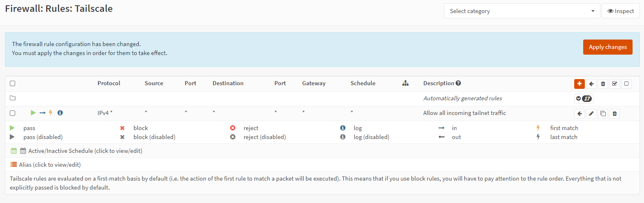Viewport: 644px width, 203px height.
Task: Click the Gateway column header
Action: tap(314, 83)
